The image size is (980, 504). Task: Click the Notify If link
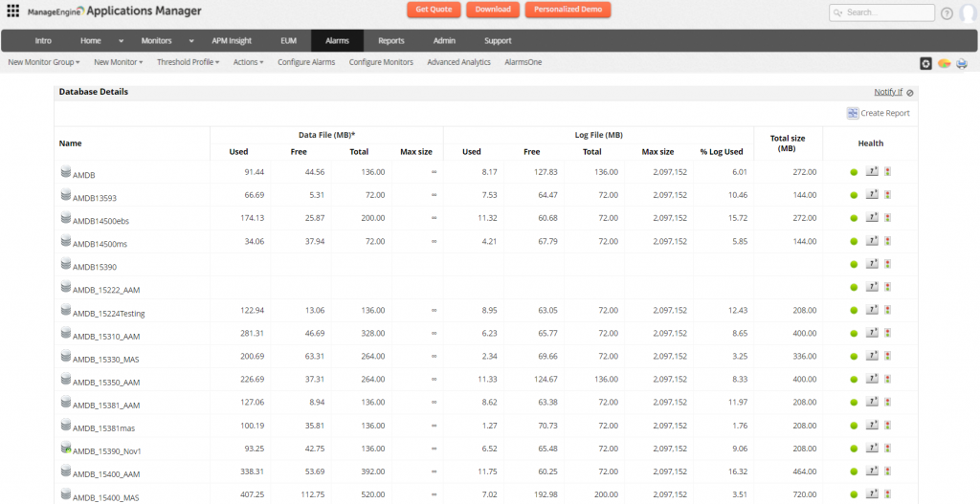887,92
